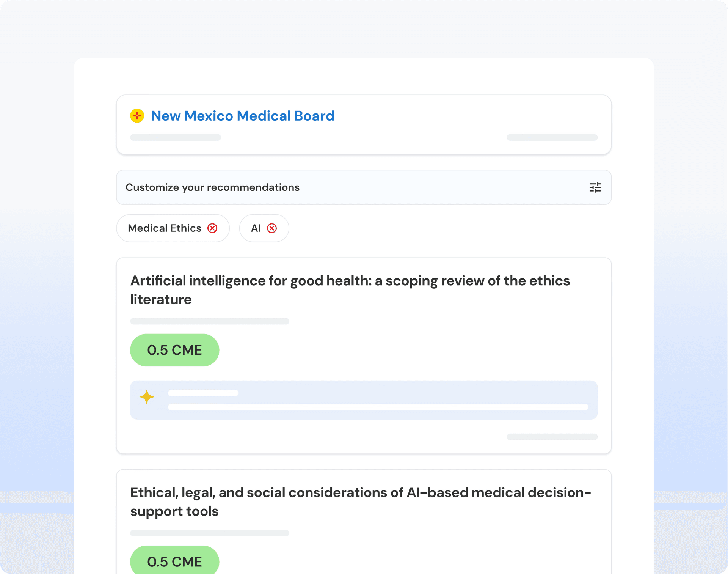Viewport: 728px width, 574px height.
Task: Click the 0.5 CME badge on the decision-support article
Action: 174,561
